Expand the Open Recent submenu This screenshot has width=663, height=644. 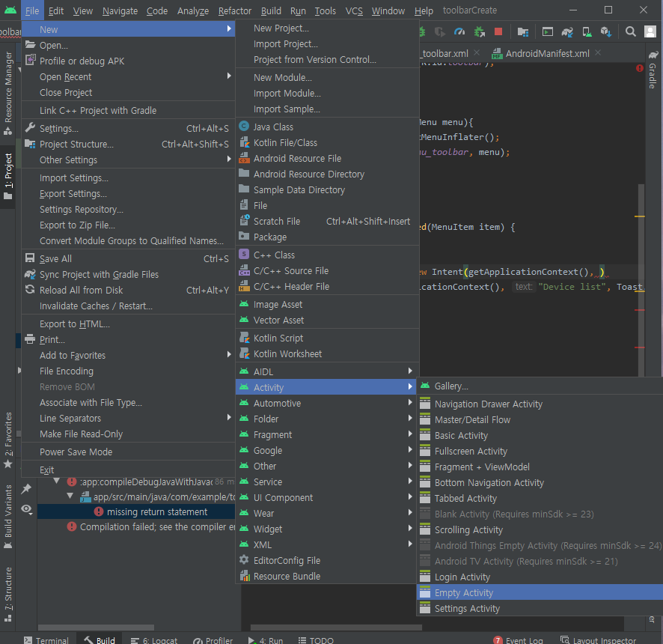click(x=128, y=77)
